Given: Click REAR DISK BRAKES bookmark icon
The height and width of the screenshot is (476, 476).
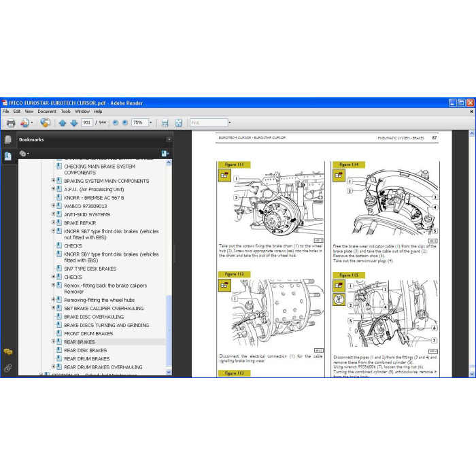Looking at the screenshot, I should coord(59,350).
